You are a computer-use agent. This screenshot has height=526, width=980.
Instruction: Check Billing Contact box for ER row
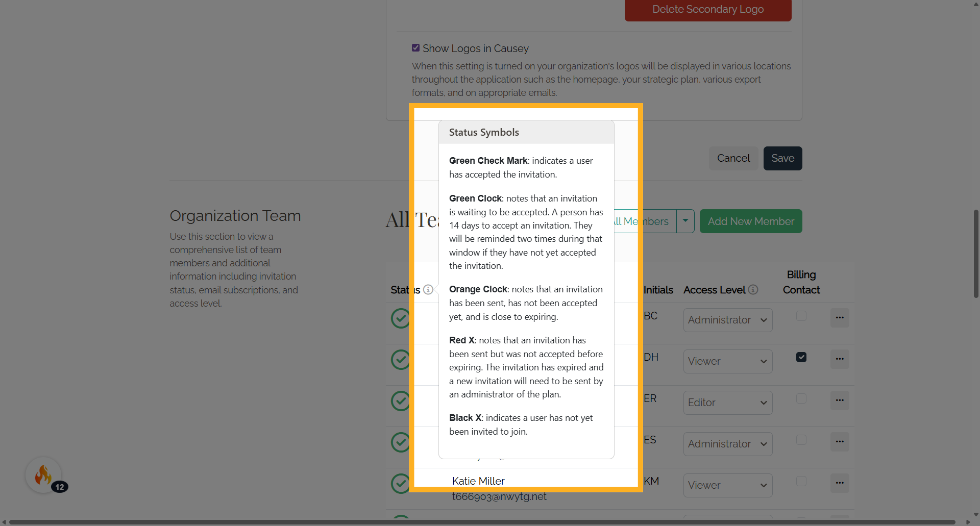coord(801,398)
